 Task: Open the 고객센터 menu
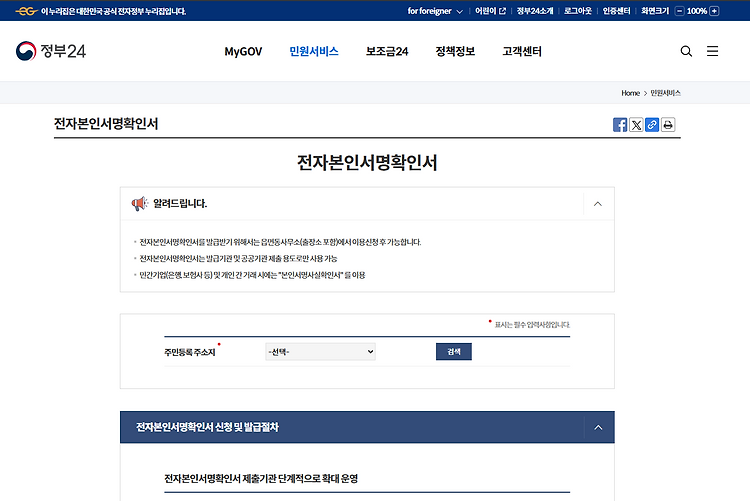522,51
